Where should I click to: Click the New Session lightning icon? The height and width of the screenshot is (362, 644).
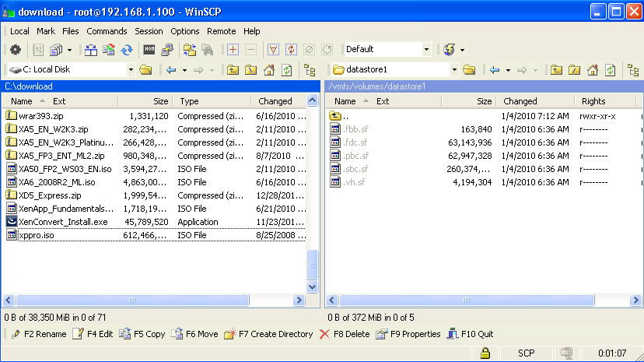click(450, 50)
